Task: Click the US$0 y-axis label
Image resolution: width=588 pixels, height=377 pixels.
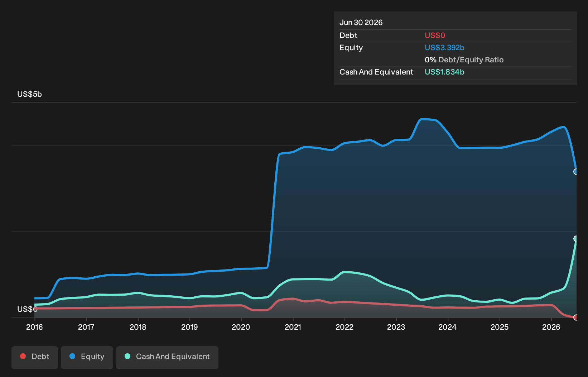Action: click(x=27, y=309)
